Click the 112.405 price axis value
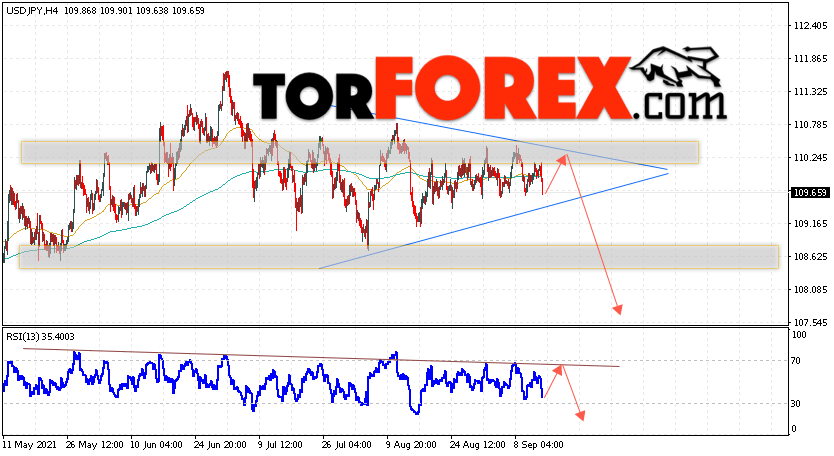 (810, 26)
